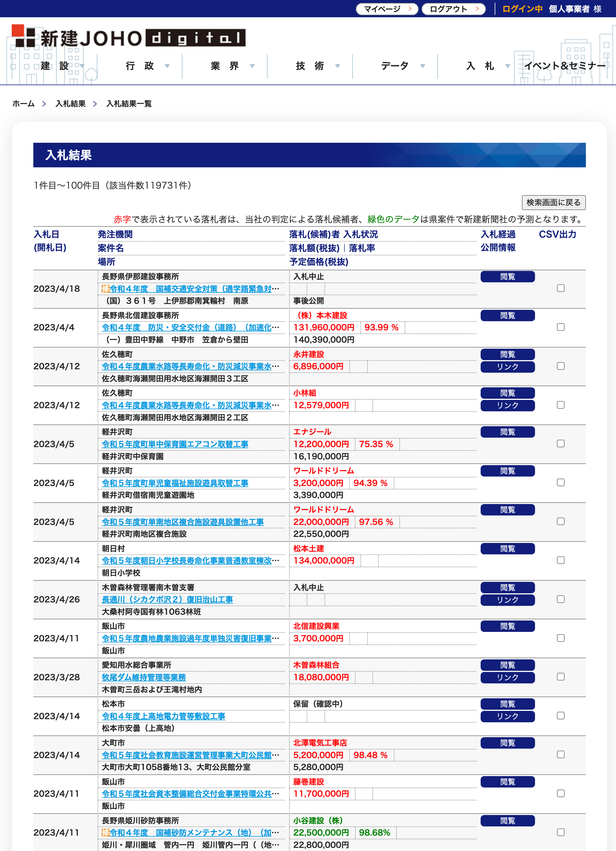Check CSV box for 北澤電気工事店 row
The image size is (616, 851).
click(x=560, y=754)
